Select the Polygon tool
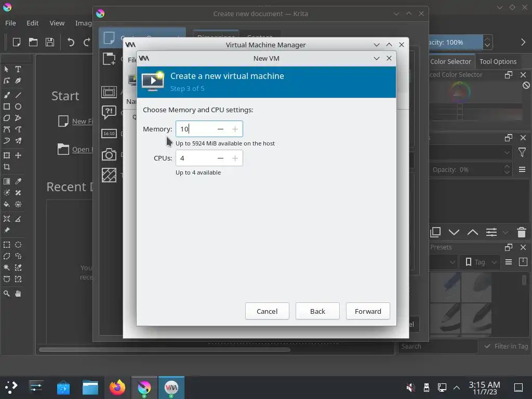Screen dimensions: 532x399 (6, 118)
